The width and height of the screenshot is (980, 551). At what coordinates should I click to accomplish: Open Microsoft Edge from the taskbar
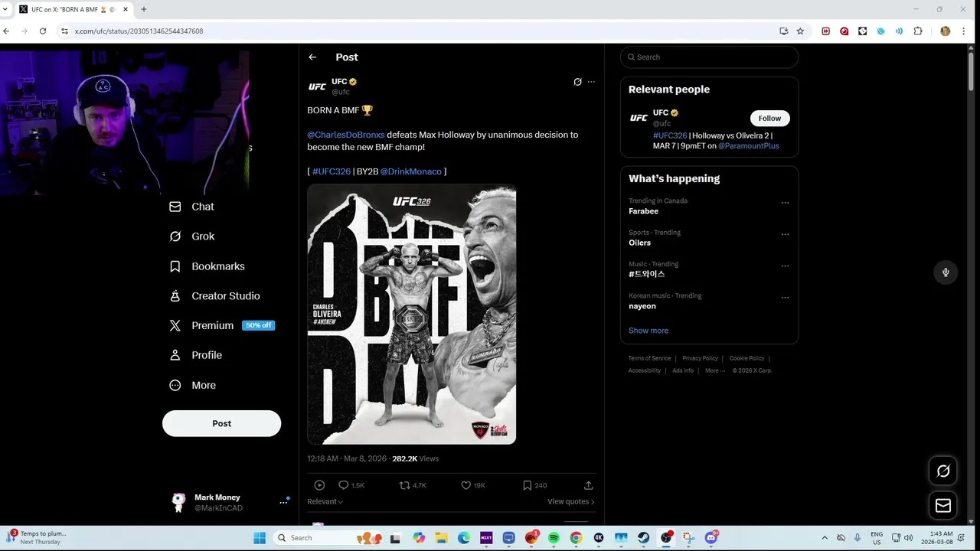464,538
